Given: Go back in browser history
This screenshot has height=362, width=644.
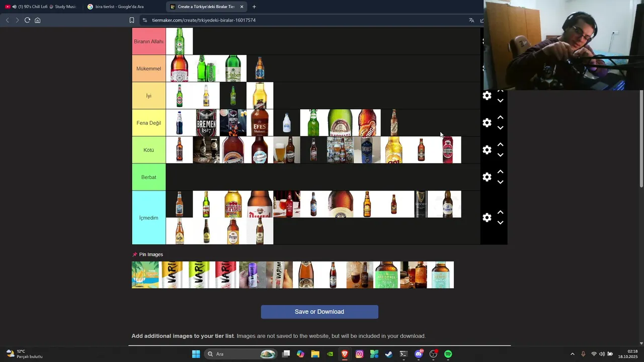Looking at the screenshot, I should (x=7, y=20).
